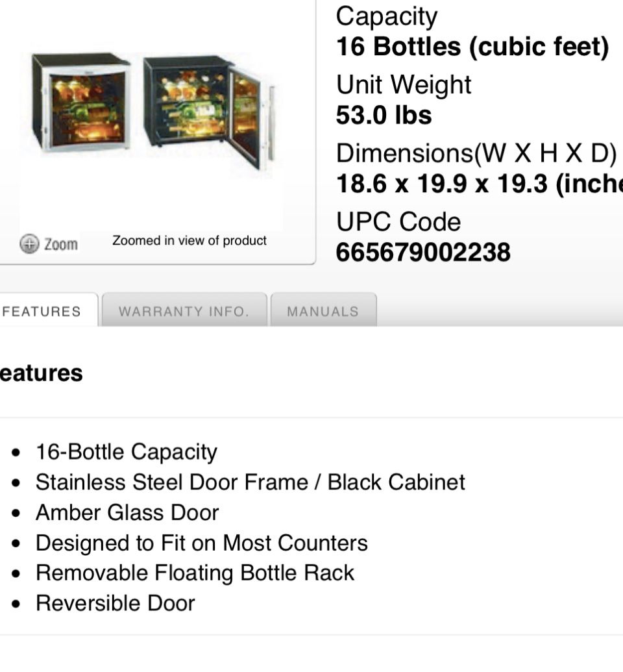Click the Capacity heading
The width and height of the screenshot is (623, 672).
point(386,16)
